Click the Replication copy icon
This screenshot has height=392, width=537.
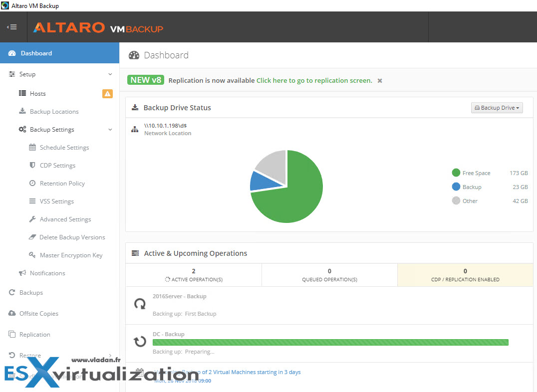(12, 334)
